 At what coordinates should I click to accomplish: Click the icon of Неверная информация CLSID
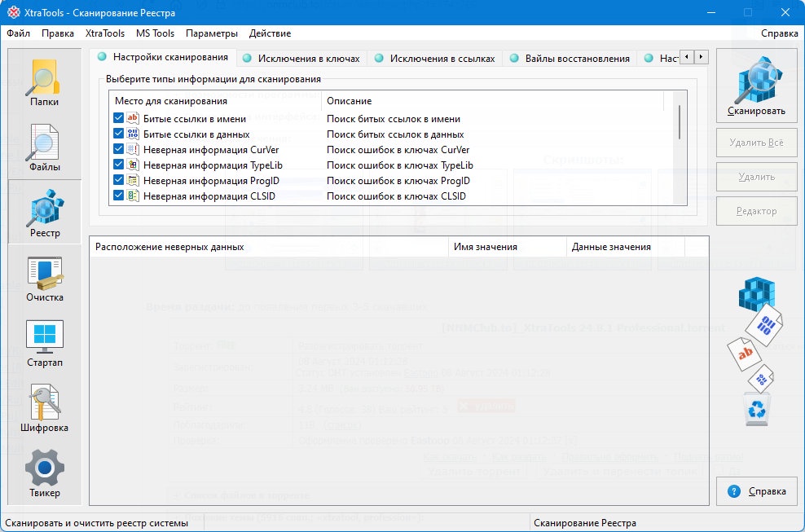click(x=133, y=196)
